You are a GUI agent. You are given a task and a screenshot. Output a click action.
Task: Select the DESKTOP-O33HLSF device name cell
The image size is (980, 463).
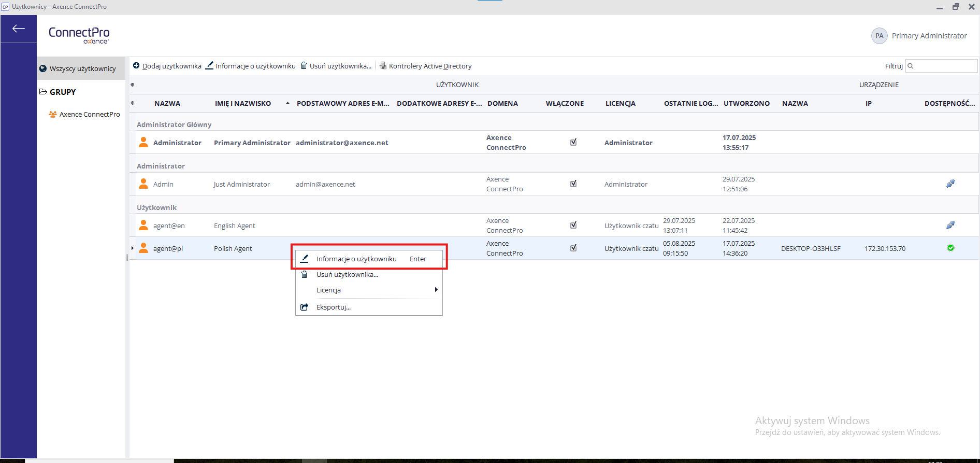point(811,248)
